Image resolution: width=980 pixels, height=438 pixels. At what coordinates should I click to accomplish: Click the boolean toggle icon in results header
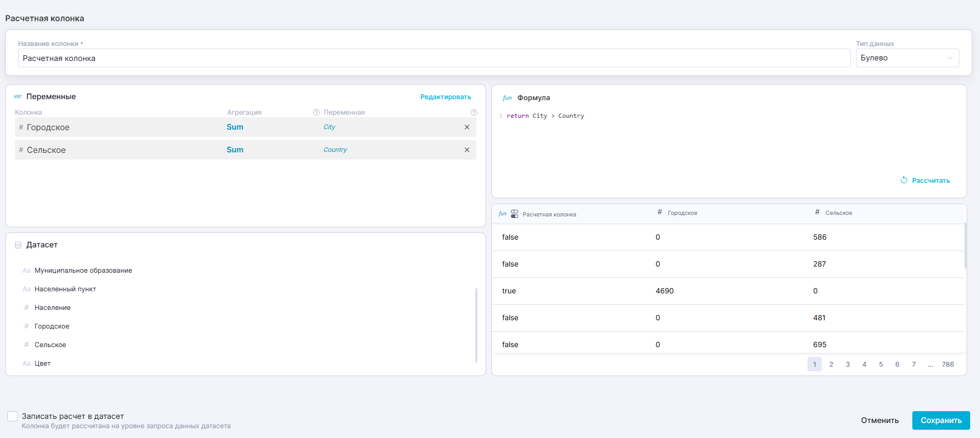pyautogui.click(x=515, y=214)
